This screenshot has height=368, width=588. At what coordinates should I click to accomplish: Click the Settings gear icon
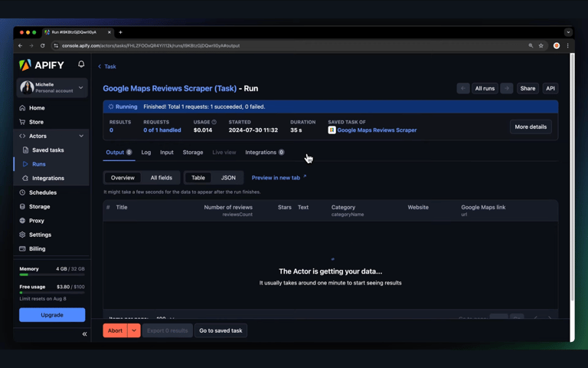[22, 235]
